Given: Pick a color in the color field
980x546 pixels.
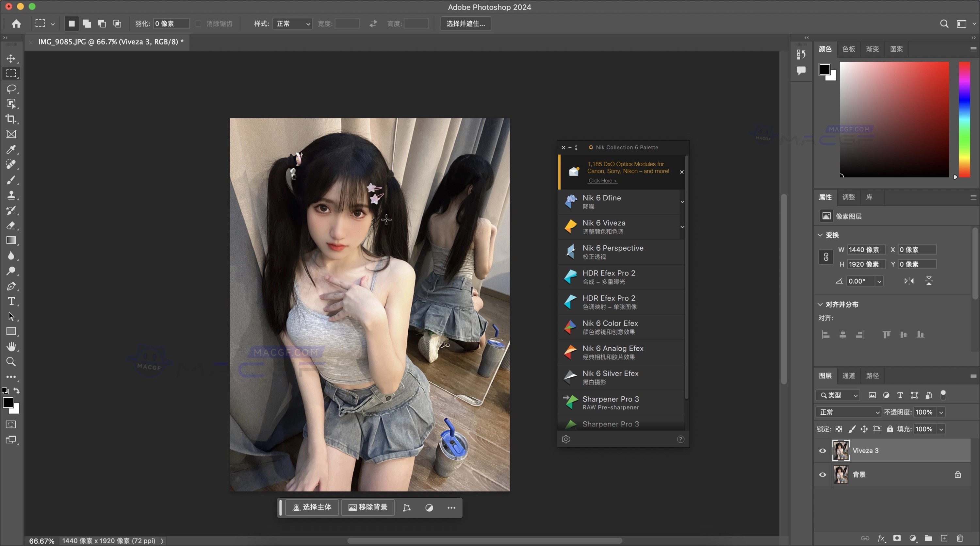Looking at the screenshot, I should (894, 120).
